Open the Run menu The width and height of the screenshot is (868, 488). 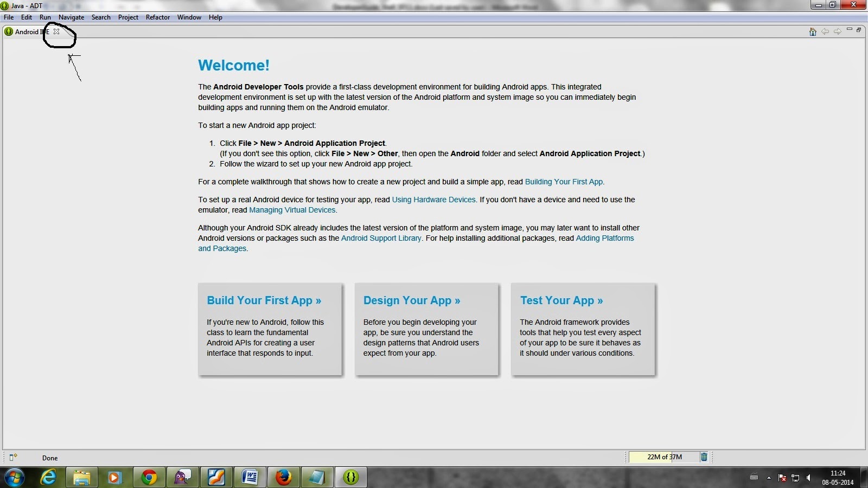45,17
